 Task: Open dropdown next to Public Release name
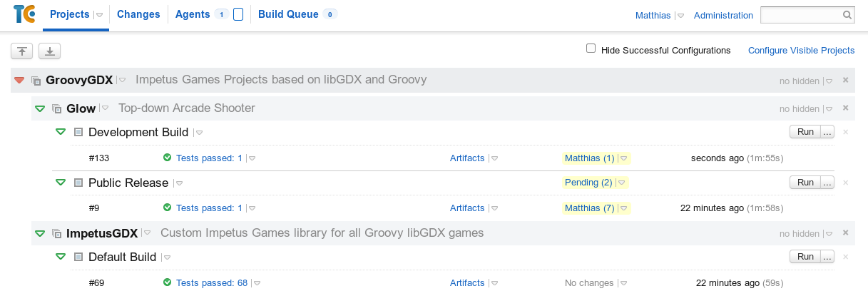(179, 183)
